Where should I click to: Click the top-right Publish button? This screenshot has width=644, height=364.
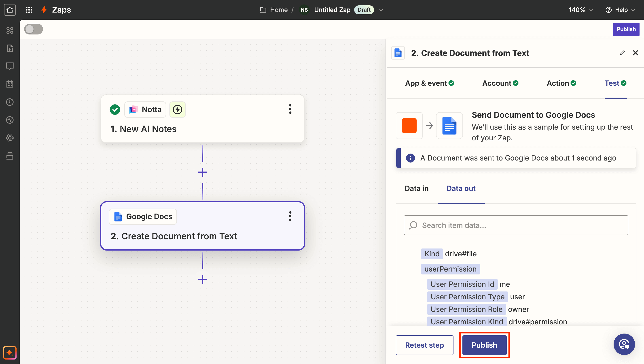click(626, 29)
